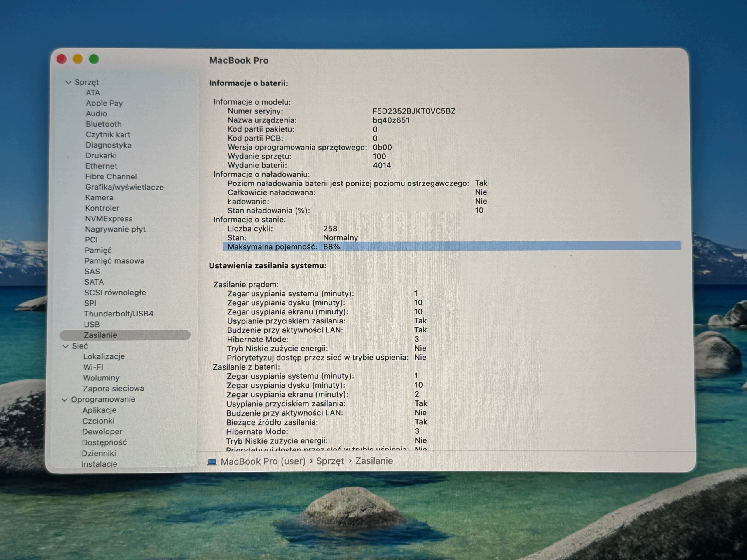Select the Zasilanie prądem subheading
Image resolution: width=747 pixels, height=560 pixels.
click(x=246, y=285)
